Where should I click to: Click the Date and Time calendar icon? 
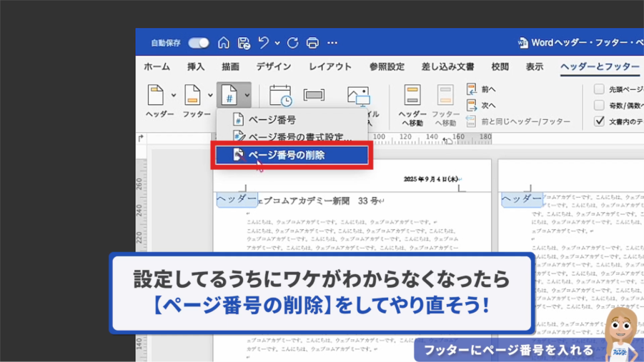tap(280, 96)
